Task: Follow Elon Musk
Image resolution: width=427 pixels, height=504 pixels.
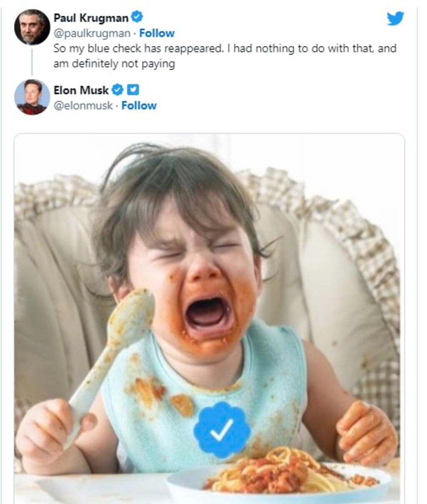Action: [139, 106]
